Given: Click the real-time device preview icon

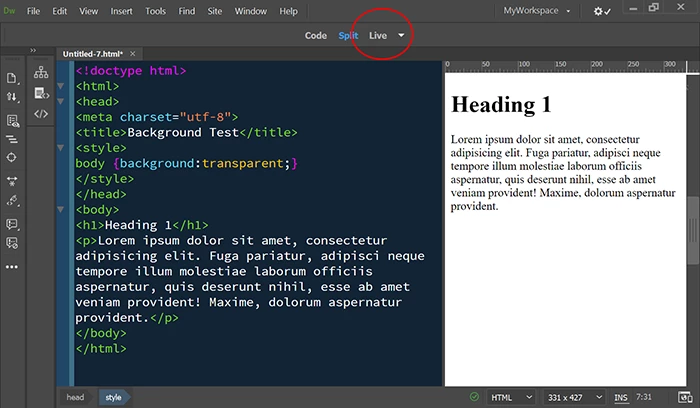Looking at the screenshot, I should click(684, 397).
